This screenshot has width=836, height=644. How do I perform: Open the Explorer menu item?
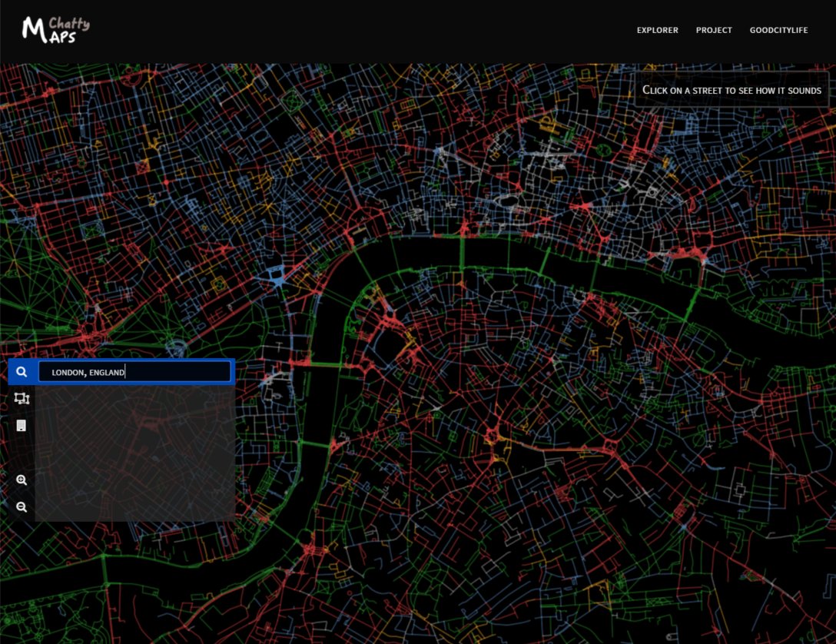pos(658,31)
